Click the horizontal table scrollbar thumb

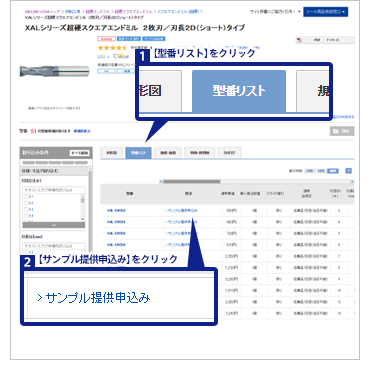coord(192,182)
